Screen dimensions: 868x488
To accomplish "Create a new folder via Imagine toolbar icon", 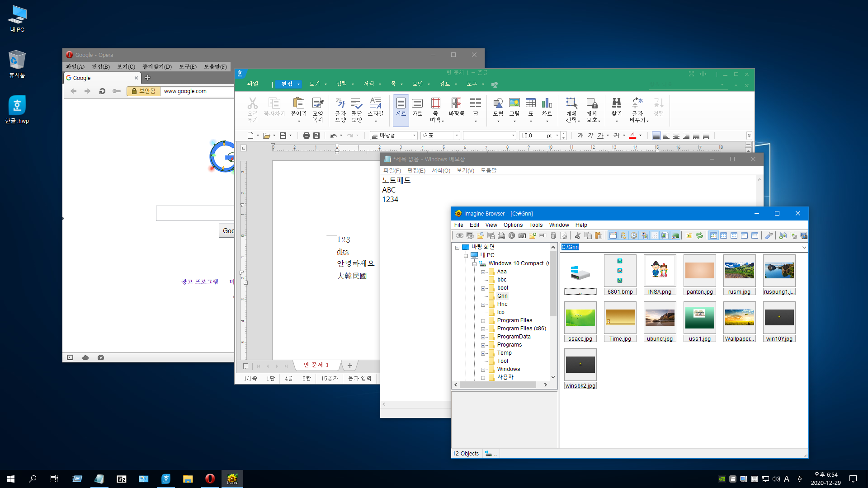I will [x=533, y=235].
